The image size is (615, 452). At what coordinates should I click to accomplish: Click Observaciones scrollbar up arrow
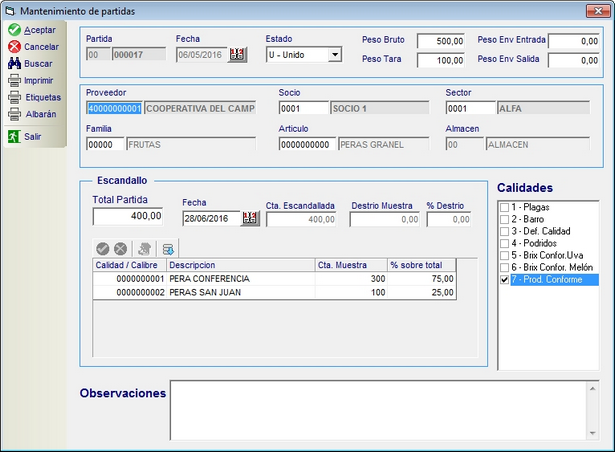(x=593, y=388)
